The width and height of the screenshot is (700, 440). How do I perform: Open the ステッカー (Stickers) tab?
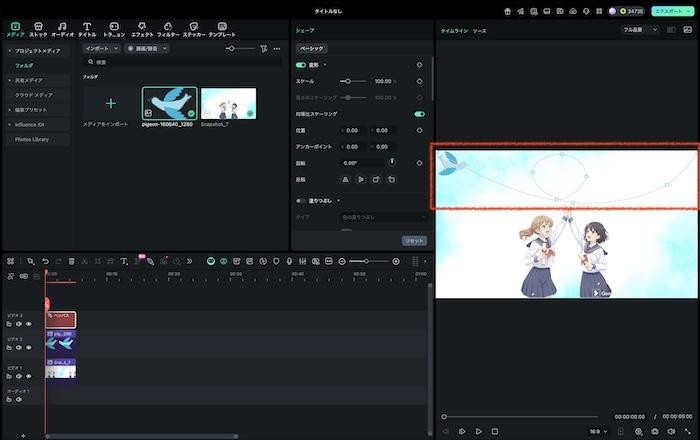(194, 27)
